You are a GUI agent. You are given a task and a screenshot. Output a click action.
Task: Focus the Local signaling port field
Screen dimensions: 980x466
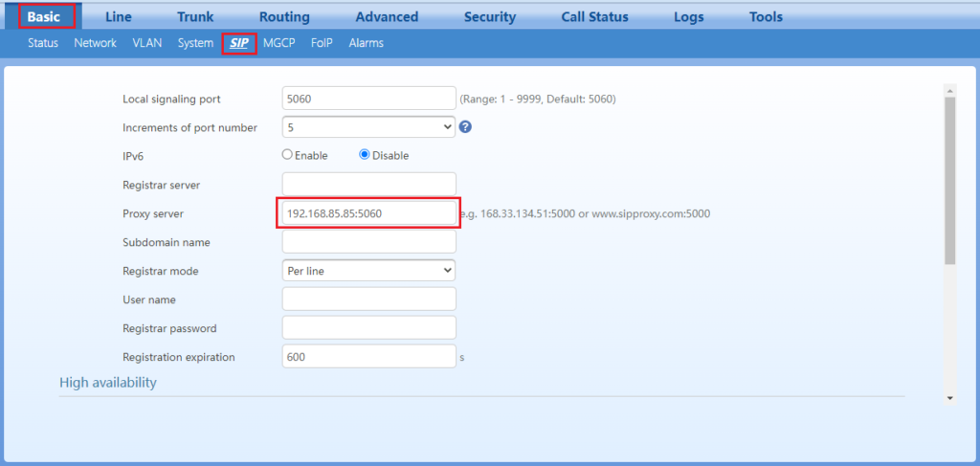click(368, 99)
